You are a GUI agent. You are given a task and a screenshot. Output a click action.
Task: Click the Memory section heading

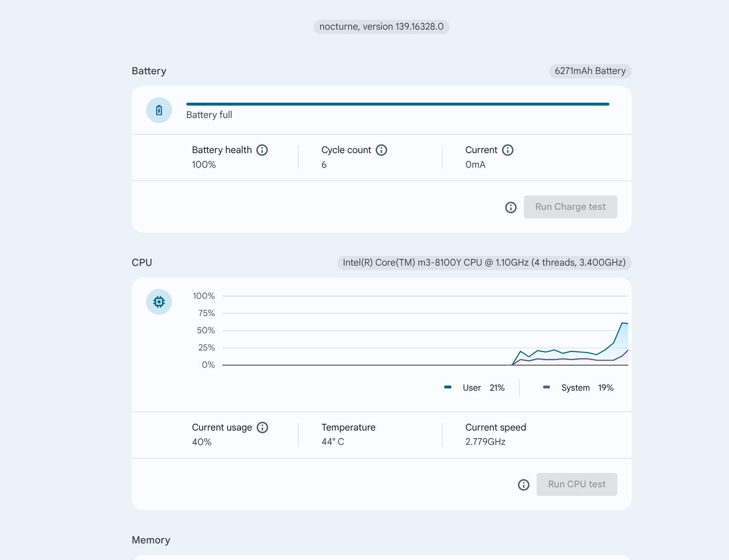click(151, 540)
